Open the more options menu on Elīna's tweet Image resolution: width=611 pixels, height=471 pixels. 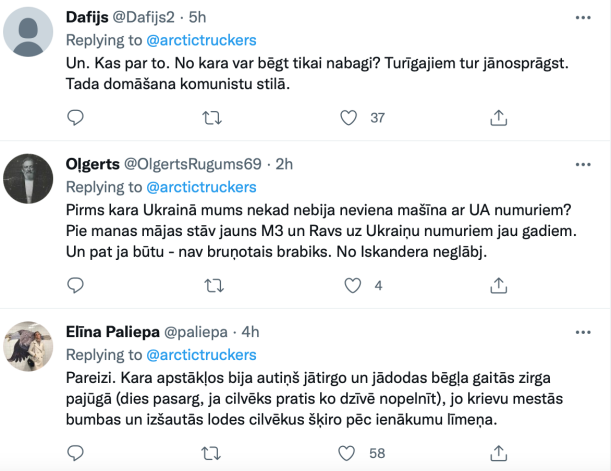[x=583, y=329]
